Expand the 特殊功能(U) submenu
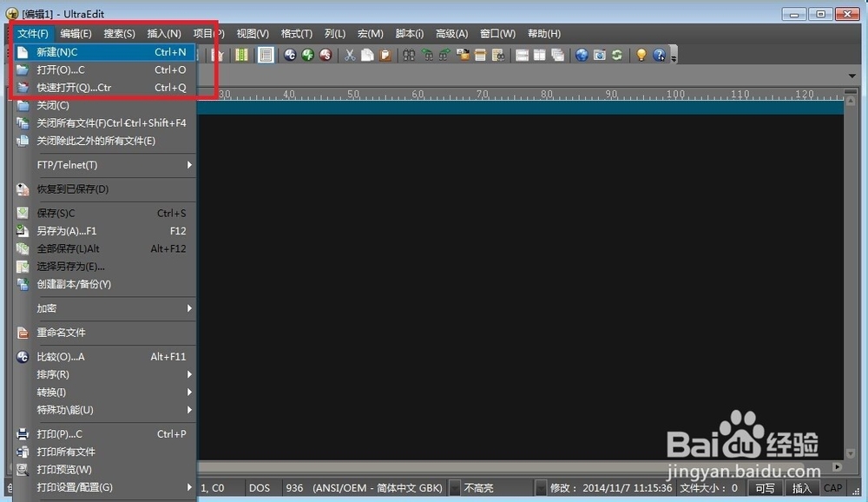868x502 pixels. click(x=104, y=410)
